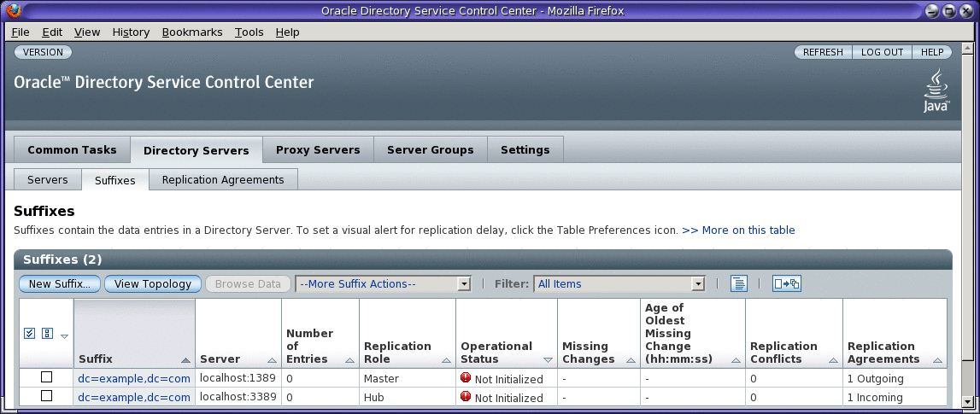Screen dimensions: 980x414
Task: Click the LOG OUT button
Action: tap(882, 52)
